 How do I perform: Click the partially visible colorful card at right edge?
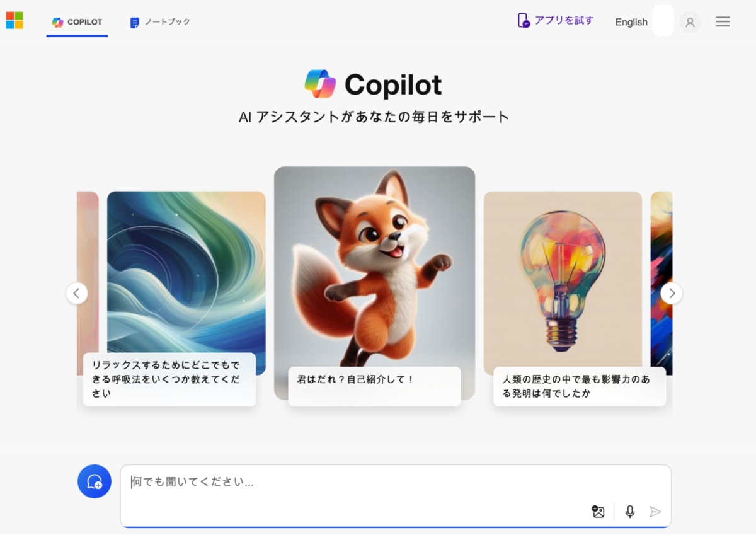point(661,283)
